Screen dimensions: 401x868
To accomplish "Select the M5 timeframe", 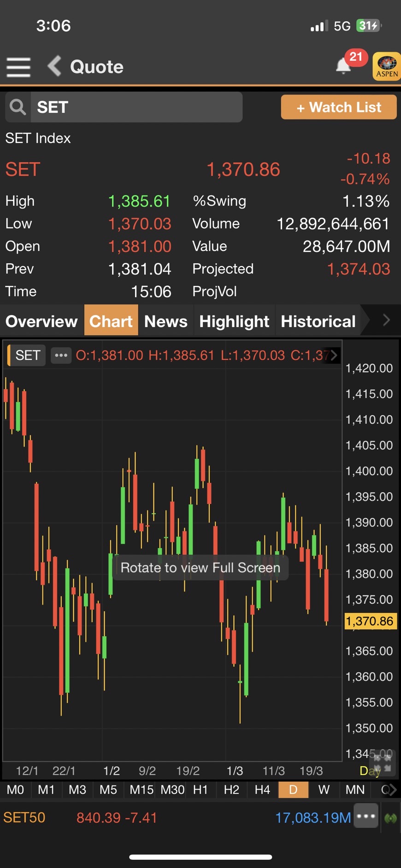I will tap(108, 790).
